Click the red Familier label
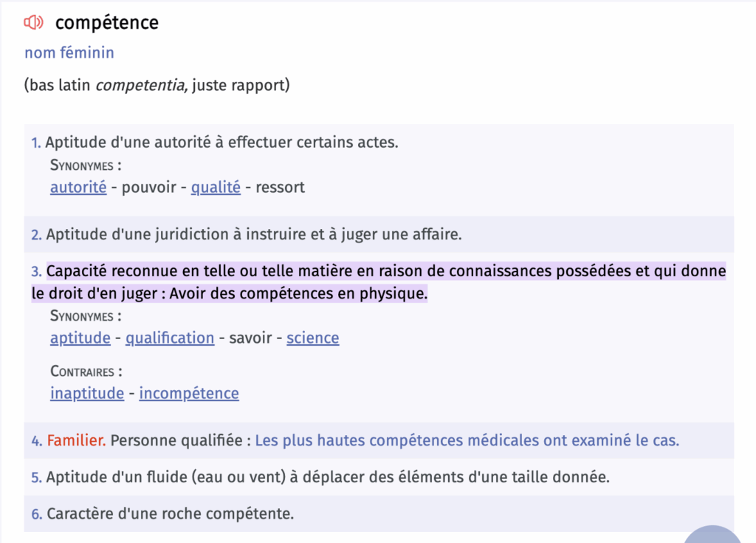The image size is (756, 543). point(76,440)
